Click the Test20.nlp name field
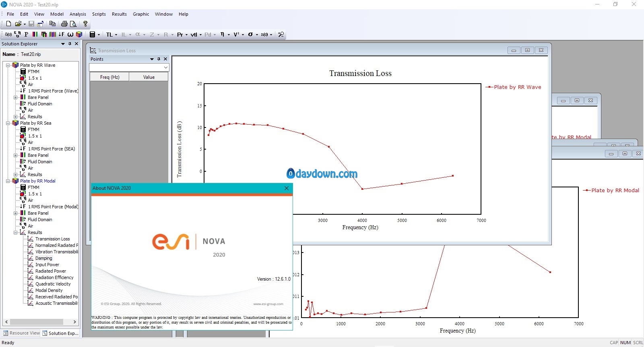Image resolution: width=644 pixels, height=347 pixels. pos(31,54)
